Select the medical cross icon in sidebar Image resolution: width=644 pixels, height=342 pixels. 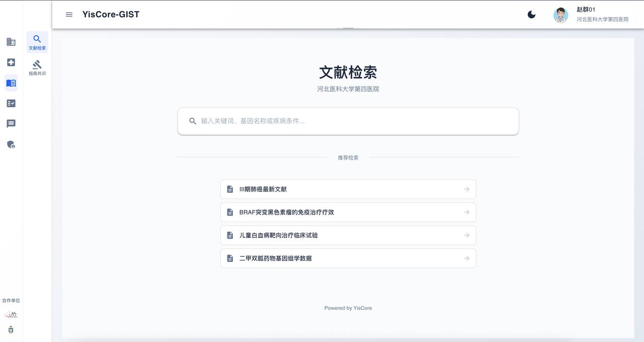11,62
